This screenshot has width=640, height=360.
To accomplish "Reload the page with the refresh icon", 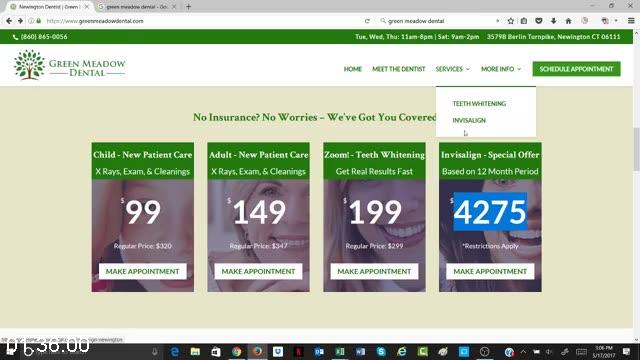I will [367, 21].
